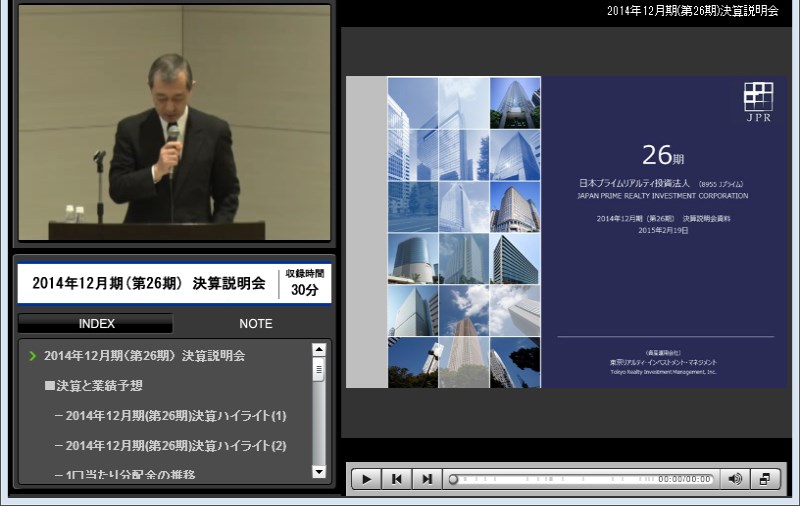This screenshot has width=800, height=506.
Task: Click the JPR logo on the slide
Action: [759, 102]
